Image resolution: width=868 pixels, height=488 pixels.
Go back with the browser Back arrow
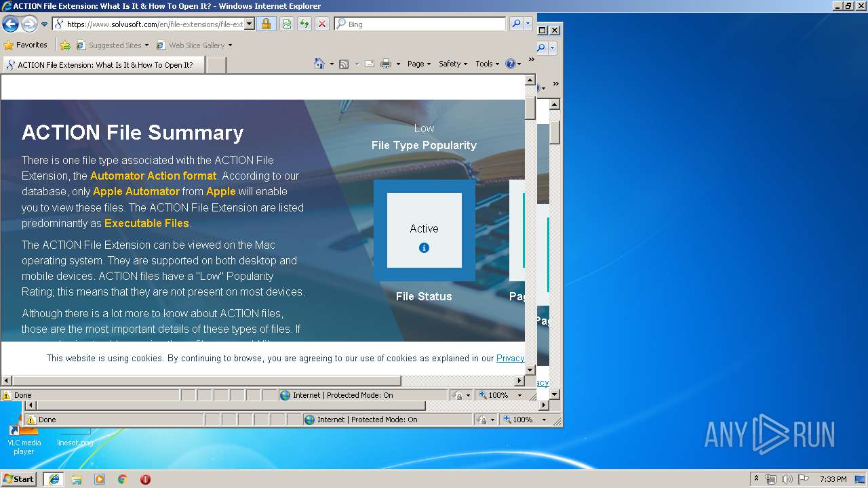(10, 24)
